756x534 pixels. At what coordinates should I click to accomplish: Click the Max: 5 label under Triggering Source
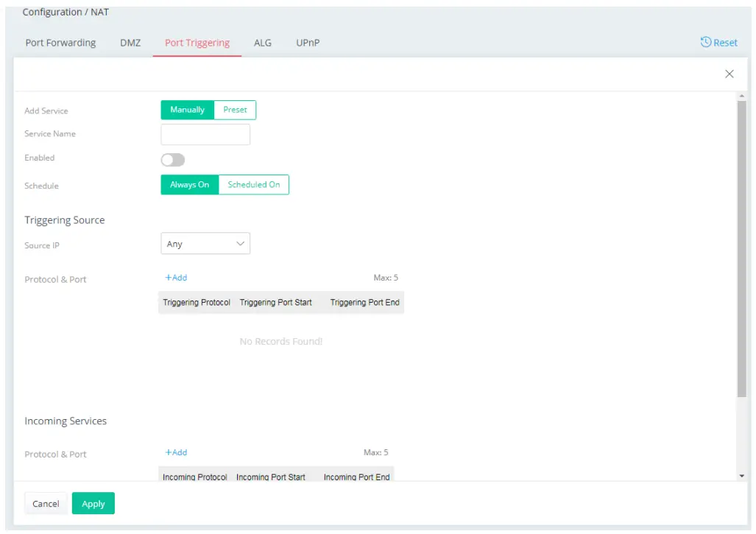(386, 278)
